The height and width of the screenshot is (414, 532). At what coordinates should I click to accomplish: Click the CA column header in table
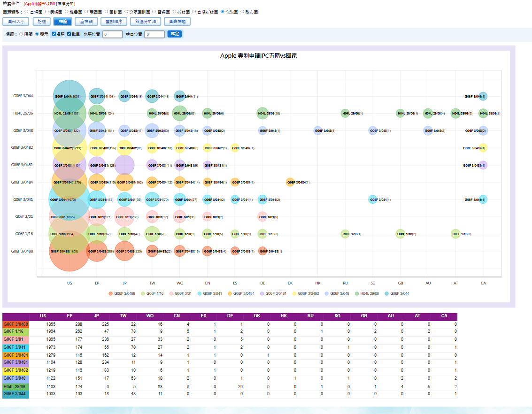pos(444,316)
